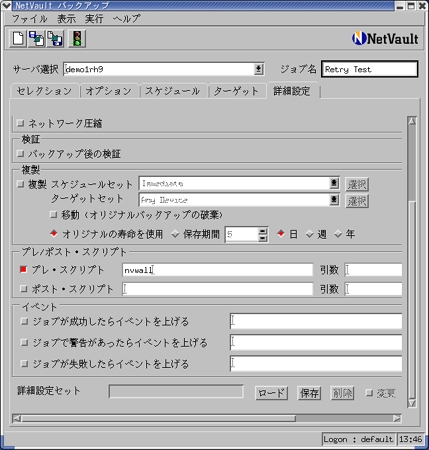Select the 週 radio button
Viewport: 429px width, 450px height.
point(310,234)
